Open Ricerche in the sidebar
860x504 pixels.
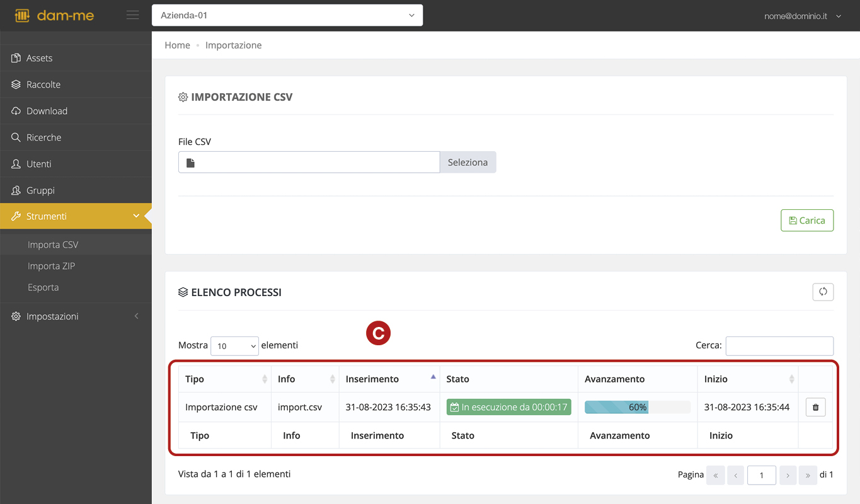click(76, 137)
